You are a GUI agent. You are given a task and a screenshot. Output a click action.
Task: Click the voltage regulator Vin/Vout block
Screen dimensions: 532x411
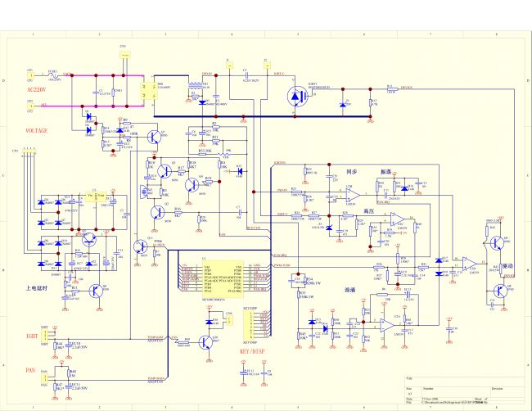click(96, 197)
